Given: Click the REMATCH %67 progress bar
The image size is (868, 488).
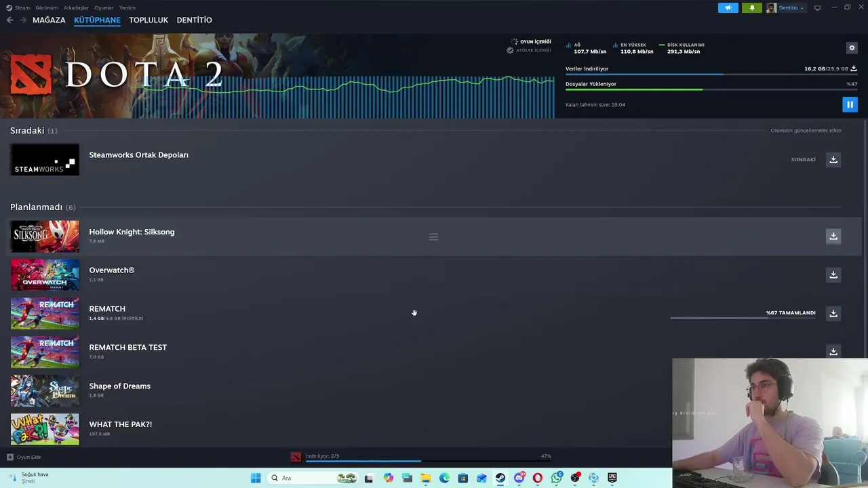Looking at the screenshot, I should click(743, 317).
